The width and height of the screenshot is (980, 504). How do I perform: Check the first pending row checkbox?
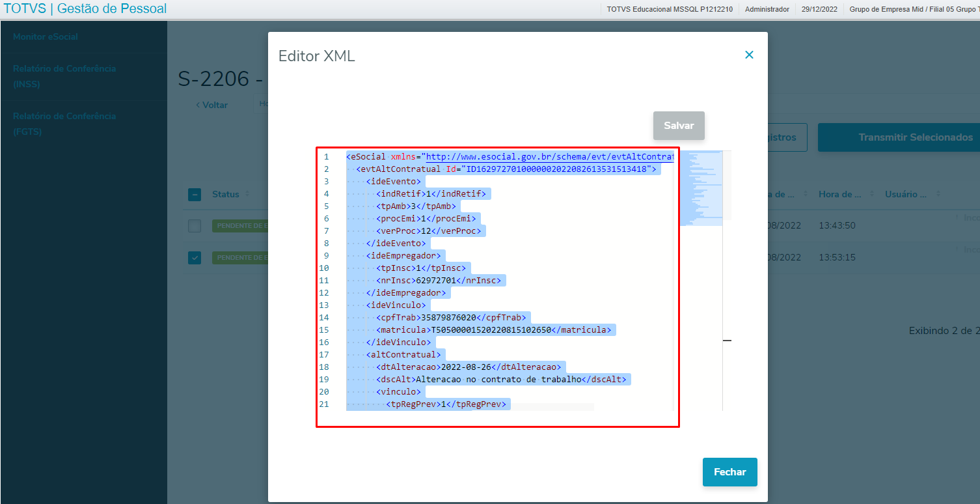pyautogui.click(x=195, y=226)
